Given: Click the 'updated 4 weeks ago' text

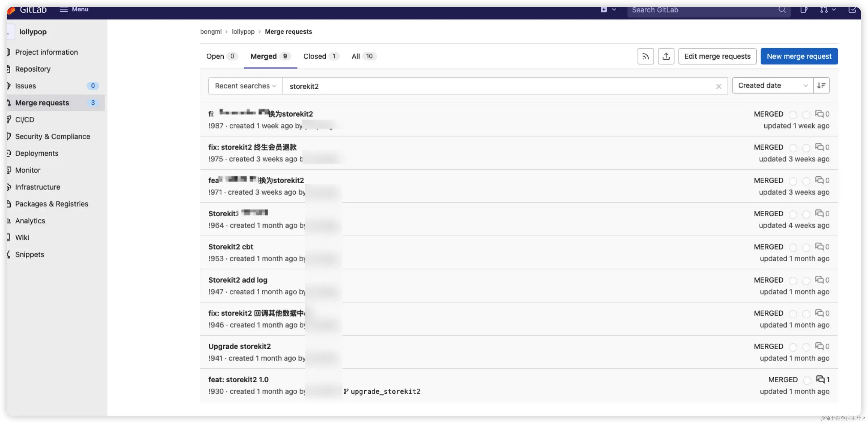Looking at the screenshot, I should point(794,225).
